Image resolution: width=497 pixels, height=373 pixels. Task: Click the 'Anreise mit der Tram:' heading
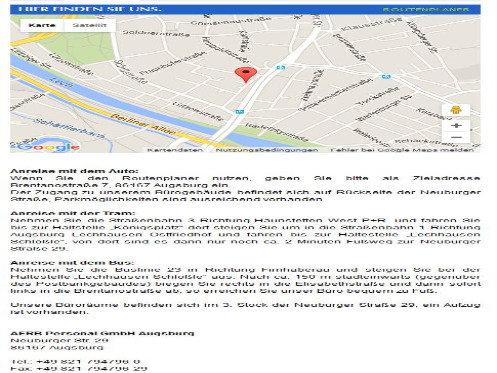pos(73,213)
